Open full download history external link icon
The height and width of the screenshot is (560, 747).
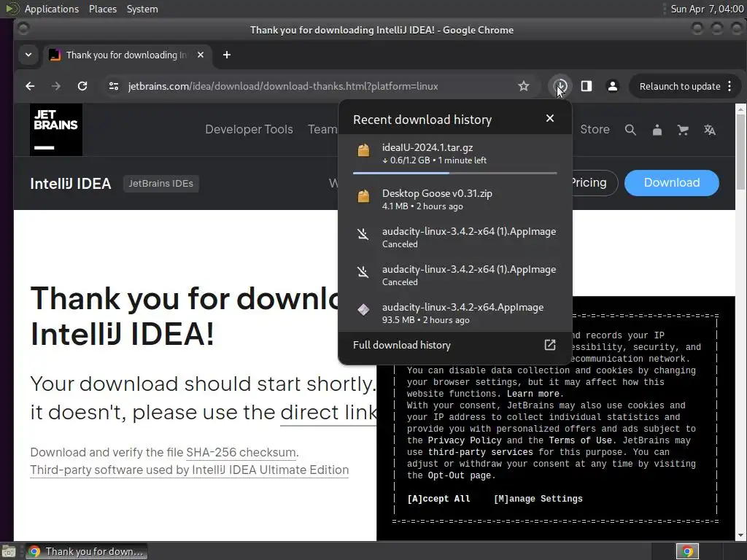(x=550, y=345)
